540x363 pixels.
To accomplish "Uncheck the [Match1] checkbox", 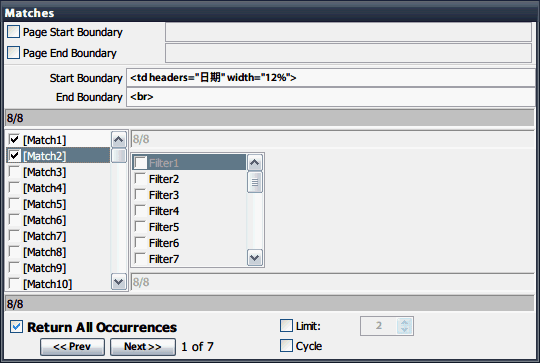I will click(x=14, y=140).
